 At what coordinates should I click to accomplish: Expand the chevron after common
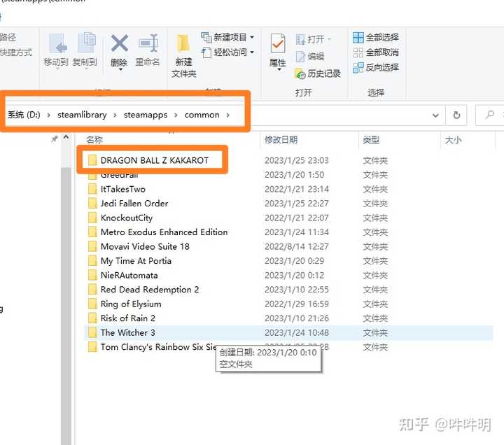(x=228, y=115)
